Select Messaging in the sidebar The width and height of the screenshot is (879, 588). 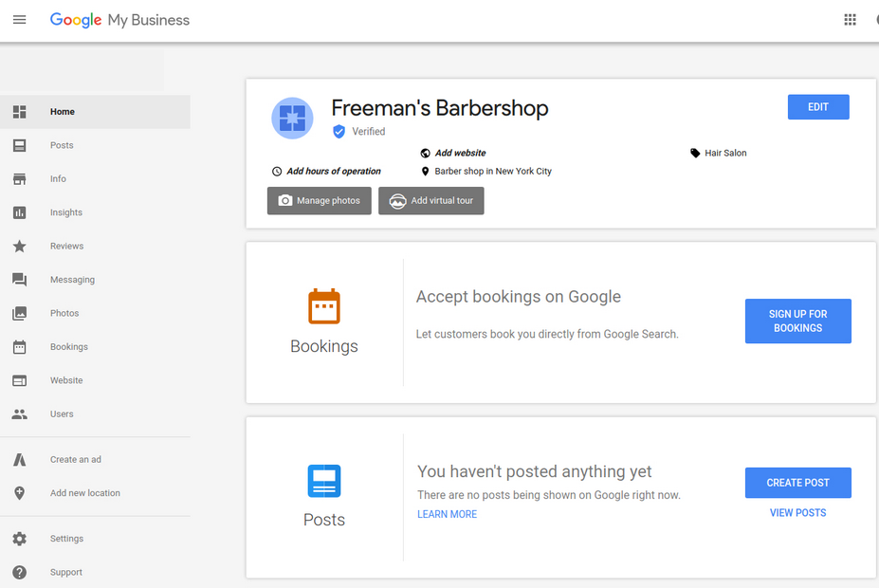click(72, 280)
